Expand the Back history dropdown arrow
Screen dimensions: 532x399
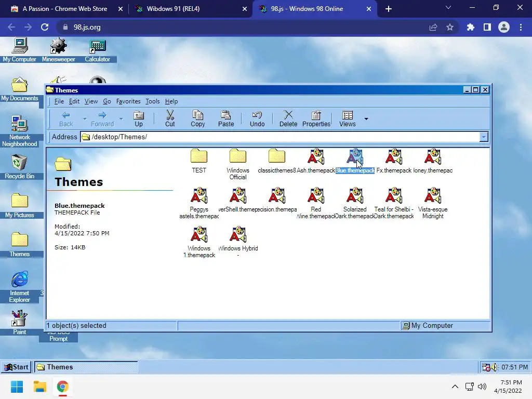point(85,119)
